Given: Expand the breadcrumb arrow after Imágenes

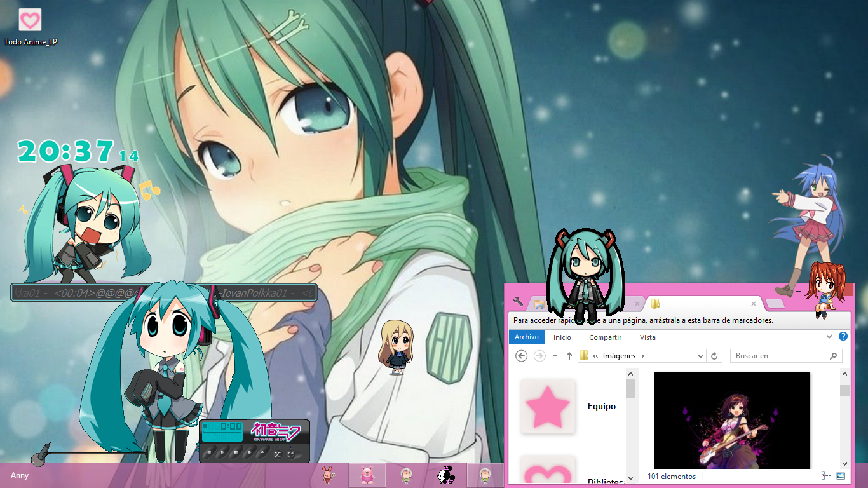Looking at the screenshot, I should 642,356.
